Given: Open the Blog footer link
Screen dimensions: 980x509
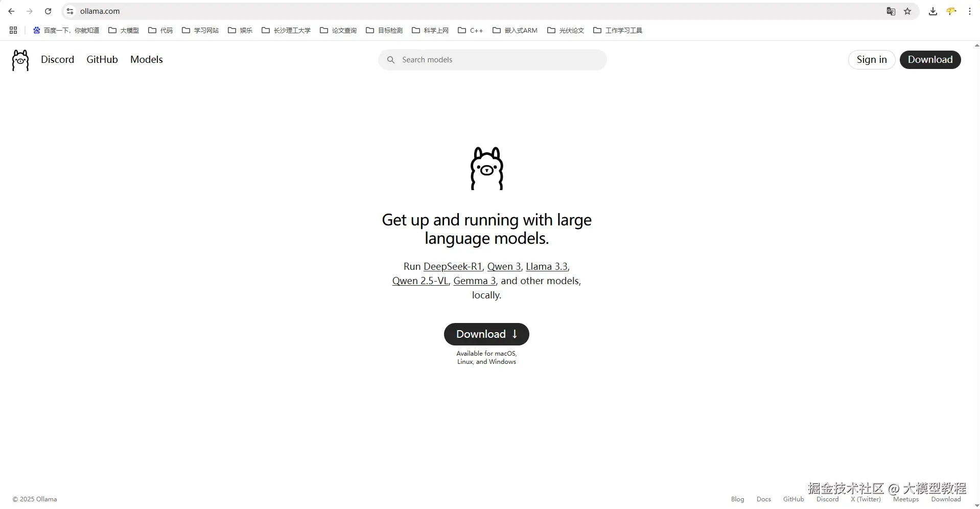Looking at the screenshot, I should [737, 499].
